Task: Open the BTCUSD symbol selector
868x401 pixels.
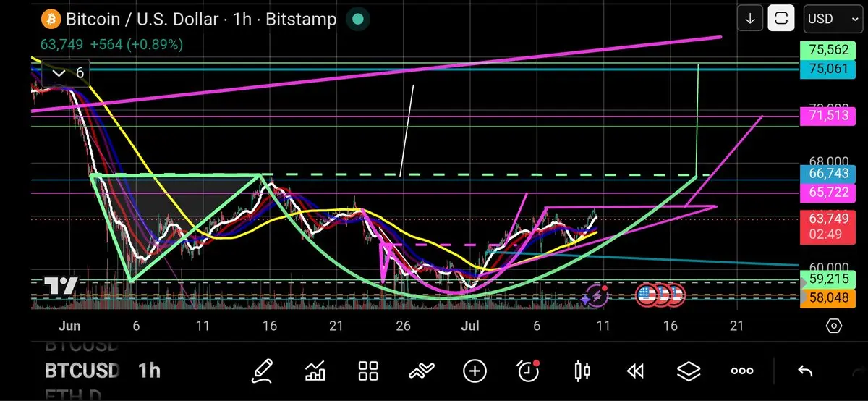Action: coord(82,371)
